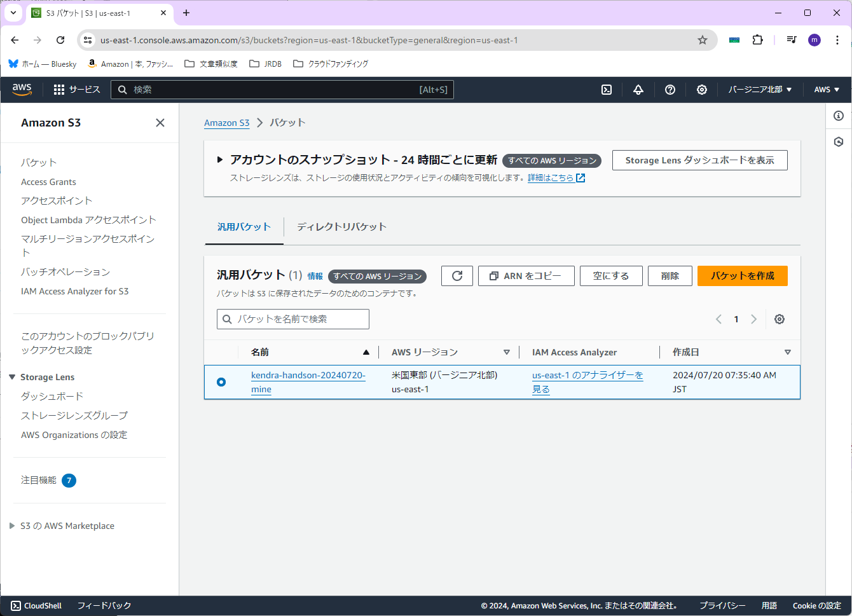
Task: Open table preferences gear icon
Action: click(780, 319)
